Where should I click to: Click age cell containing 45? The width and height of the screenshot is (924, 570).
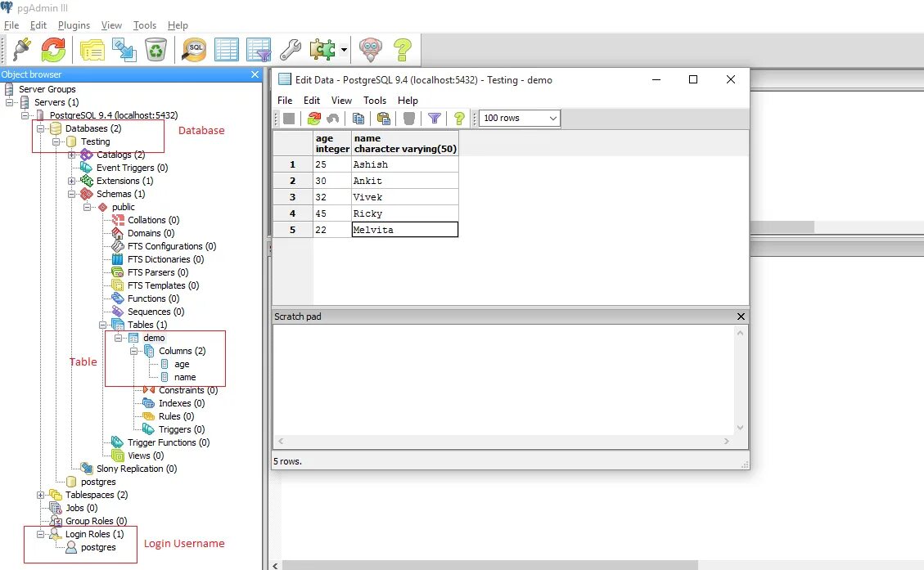332,213
